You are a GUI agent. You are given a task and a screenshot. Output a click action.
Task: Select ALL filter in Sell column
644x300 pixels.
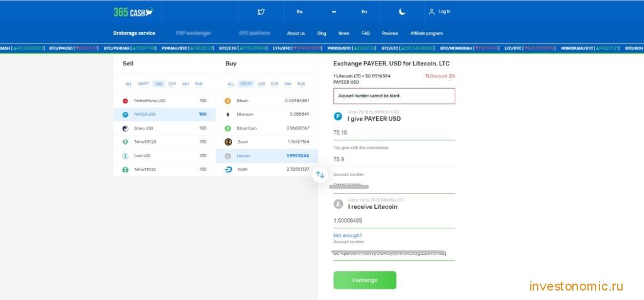pos(128,84)
